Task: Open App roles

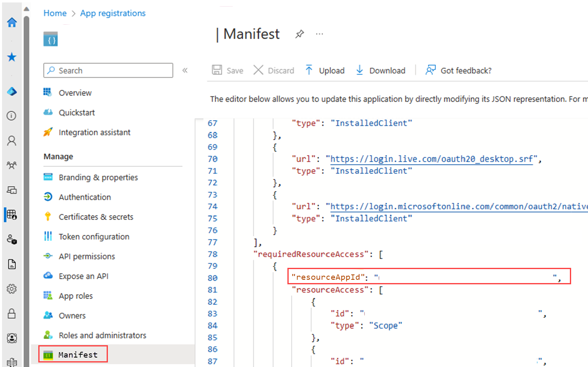Action: (x=76, y=296)
